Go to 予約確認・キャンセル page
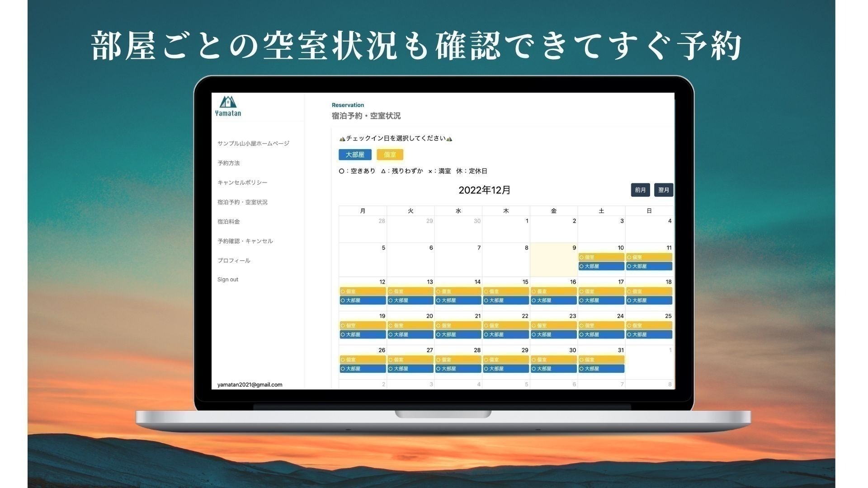 pos(245,241)
